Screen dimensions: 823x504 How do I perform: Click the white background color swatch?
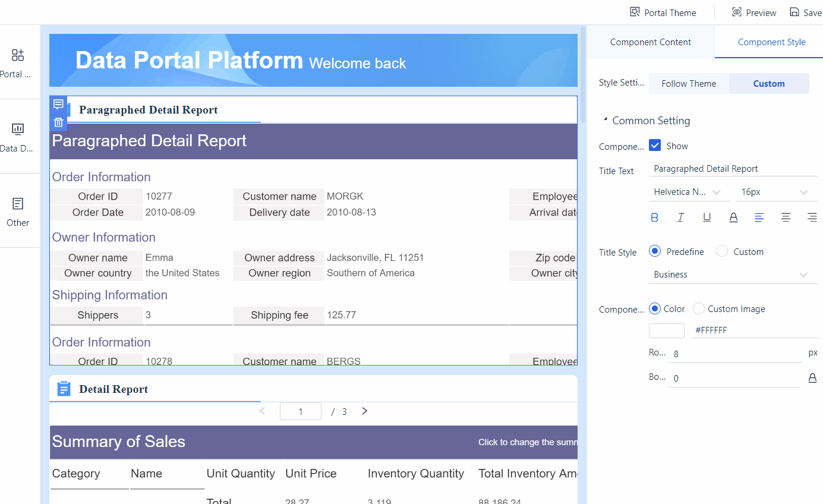(667, 330)
